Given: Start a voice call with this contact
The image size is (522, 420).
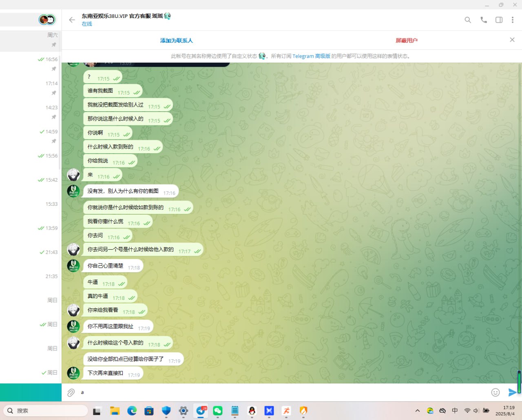Looking at the screenshot, I should [484, 20].
